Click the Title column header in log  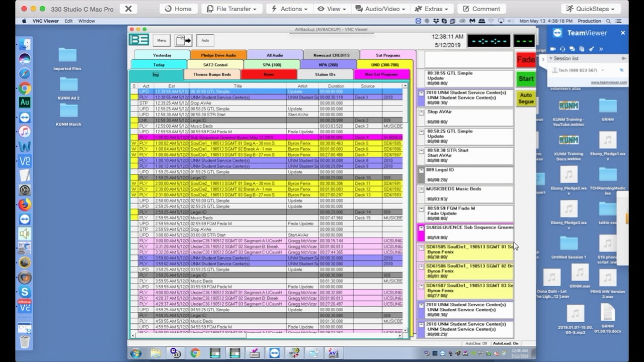pos(238,86)
